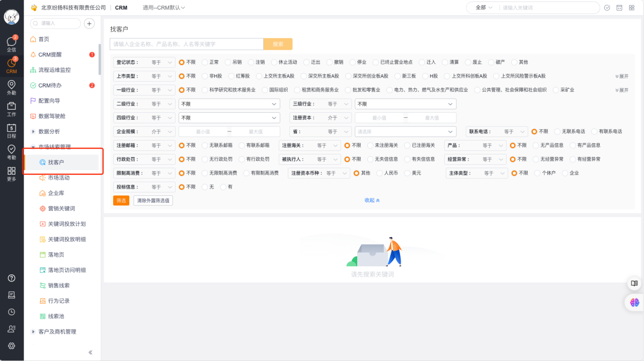The image size is (644, 361).
Task: Open 全部 scope dropdown in top search
Action: (x=484, y=8)
